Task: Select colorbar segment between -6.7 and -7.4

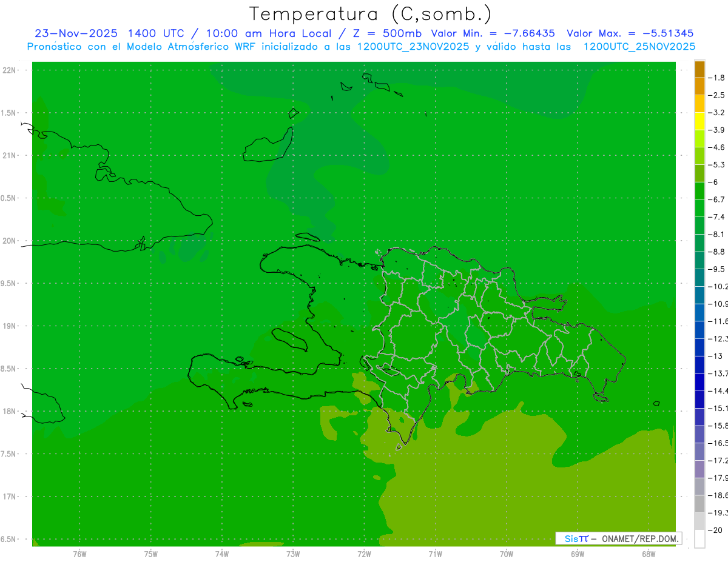Action: (x=699, y=208)
